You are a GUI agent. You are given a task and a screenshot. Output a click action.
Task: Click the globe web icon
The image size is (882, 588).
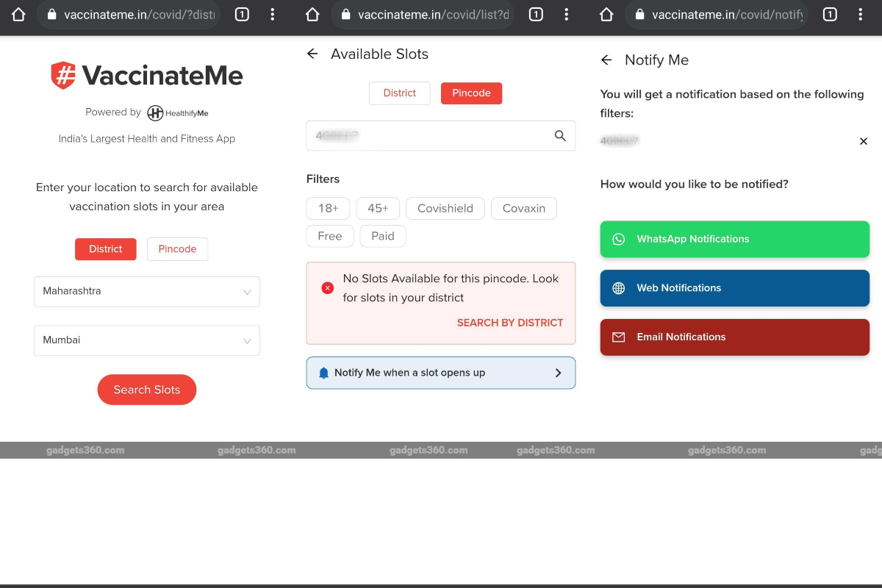[619, 288]
